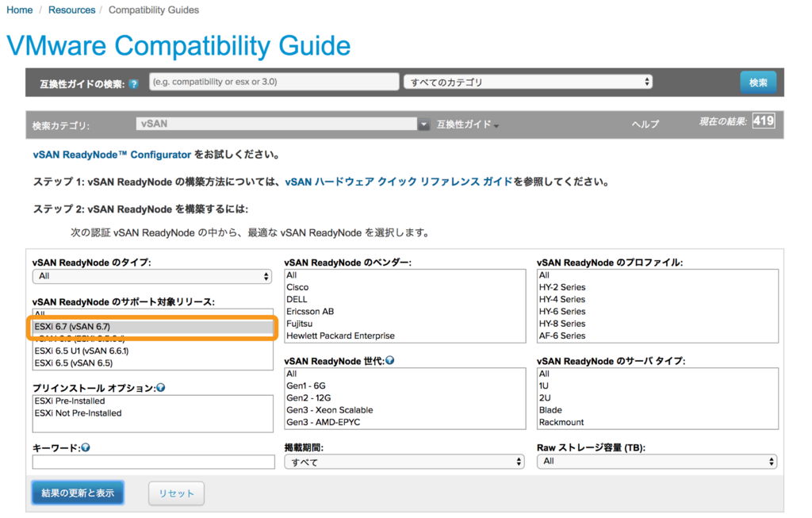The height and width of the screenshot is (518, 812).
Task: Select HY-8 Series profile
Action: point(657,324)
